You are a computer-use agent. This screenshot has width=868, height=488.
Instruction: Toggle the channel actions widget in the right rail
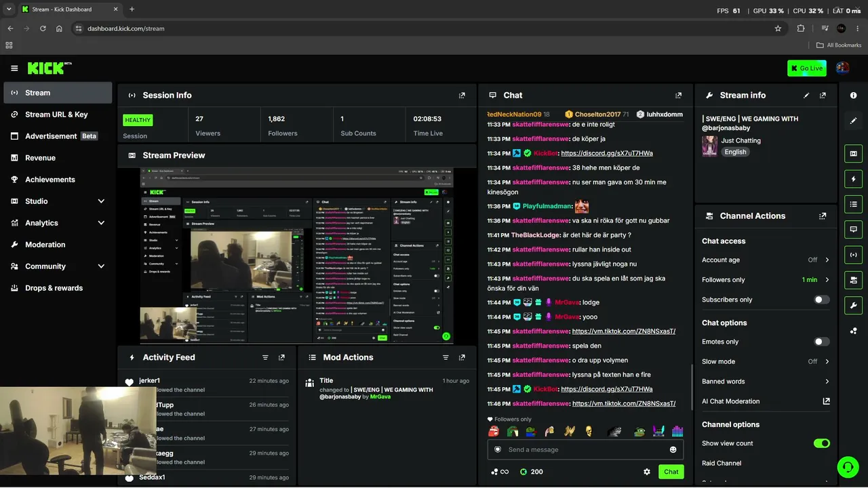tap(854, 280)
